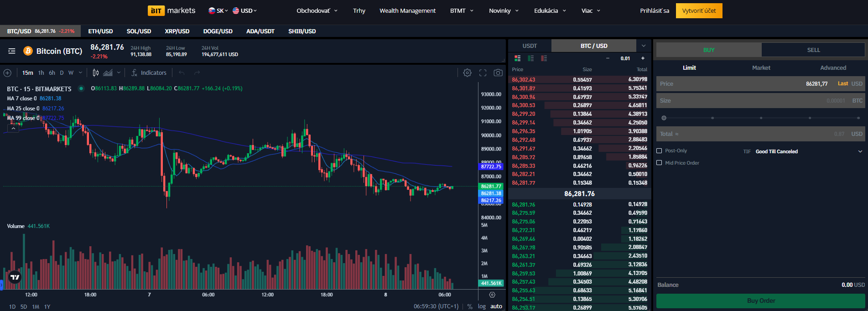Open chart settings gear icon

467,73
